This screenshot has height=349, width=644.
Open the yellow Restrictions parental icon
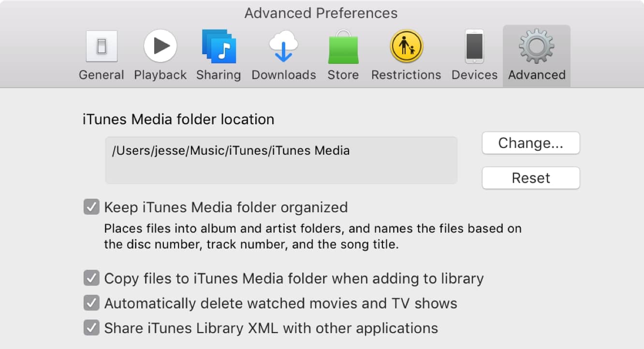coord(406,46)
